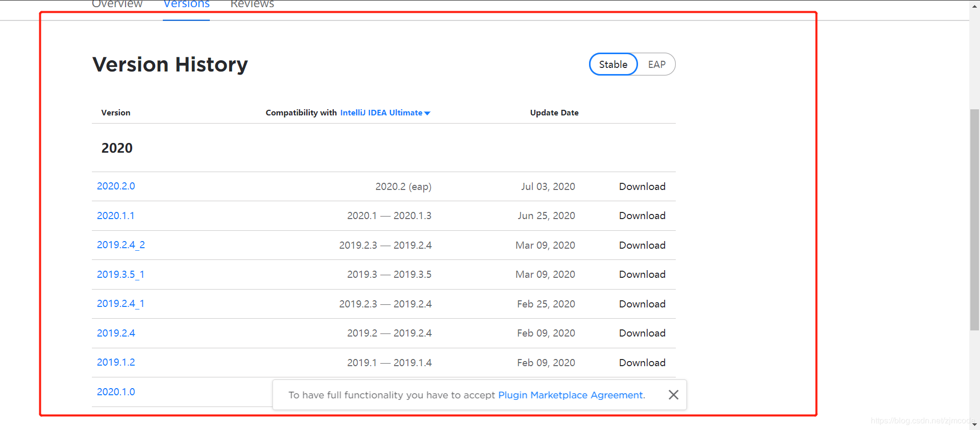980x430 pixels.
Task: Click the page vertical scrollbar thumb
Action: [974, 220]
